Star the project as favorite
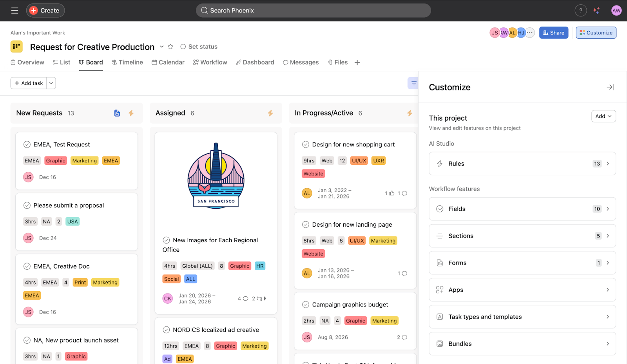The width and height of the screenshot is (627, 364). [170, 47]
